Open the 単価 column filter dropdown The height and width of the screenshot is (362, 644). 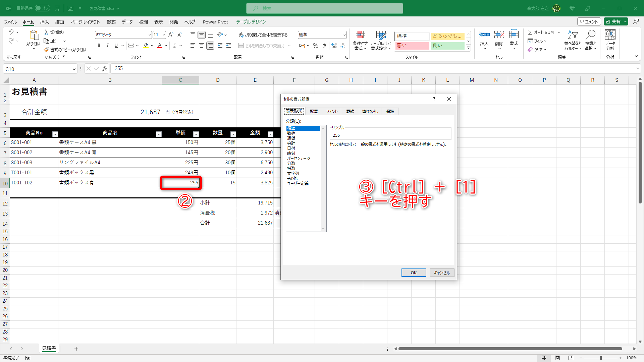click(196, 134)
